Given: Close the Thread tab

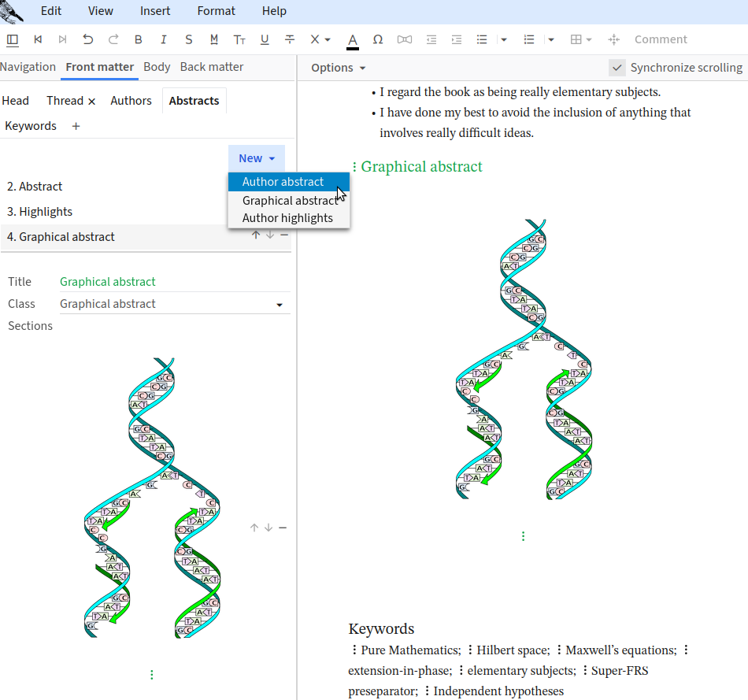Looking at the screenshot, I should coord(91,101).
